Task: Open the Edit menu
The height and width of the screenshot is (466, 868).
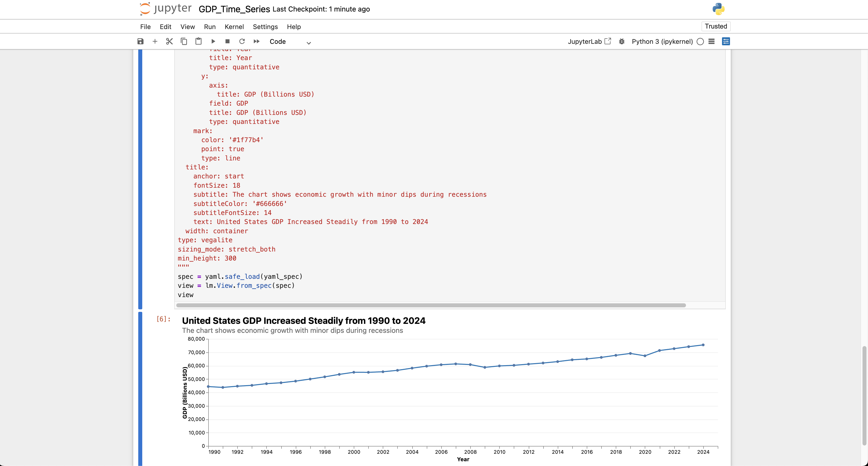Action: (165, 27)
